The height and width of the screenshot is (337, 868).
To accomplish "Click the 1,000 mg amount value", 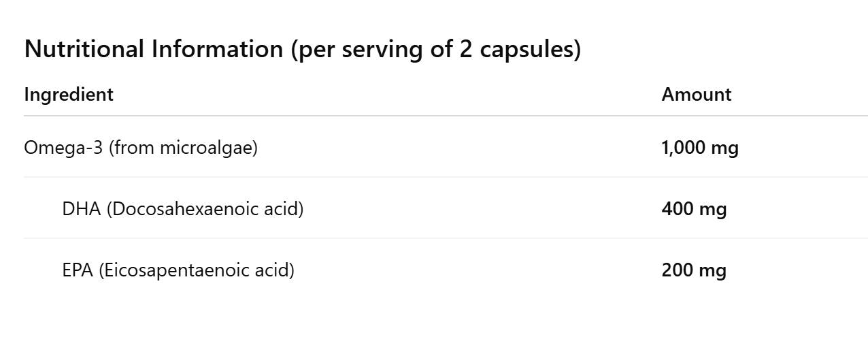I will click(x=699, y=148).
